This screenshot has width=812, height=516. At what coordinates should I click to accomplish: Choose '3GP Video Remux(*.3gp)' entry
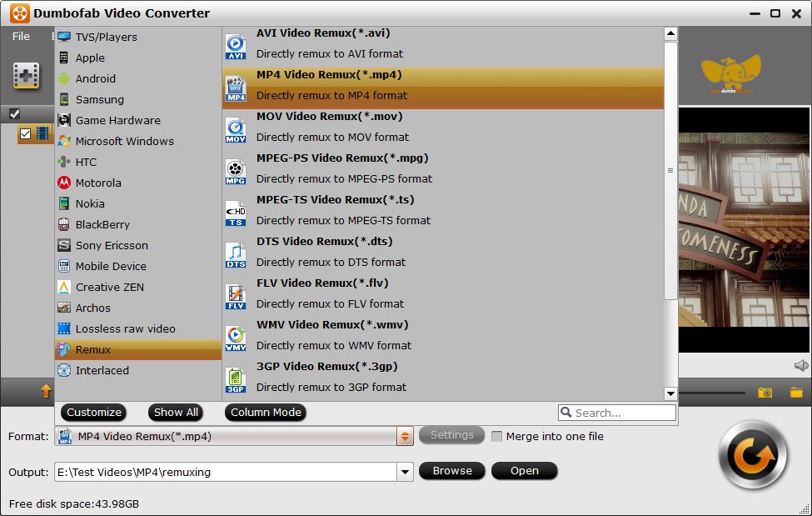[x=443, y=380]
